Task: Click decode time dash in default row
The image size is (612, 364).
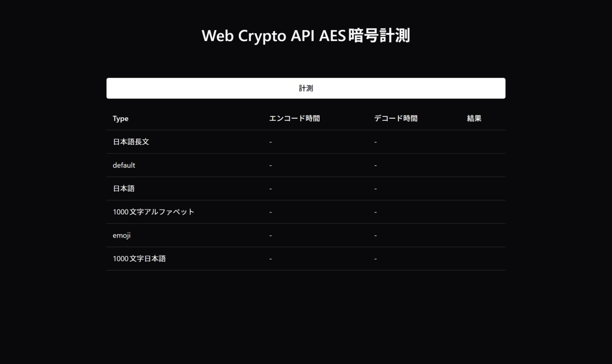Action: point(375,166)
